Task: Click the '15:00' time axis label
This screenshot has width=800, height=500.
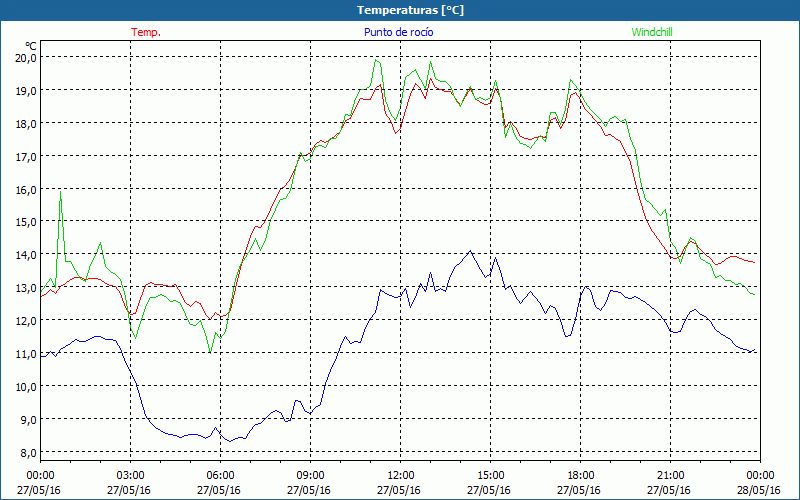Action: pyautogui.click(x=490, y=476)
